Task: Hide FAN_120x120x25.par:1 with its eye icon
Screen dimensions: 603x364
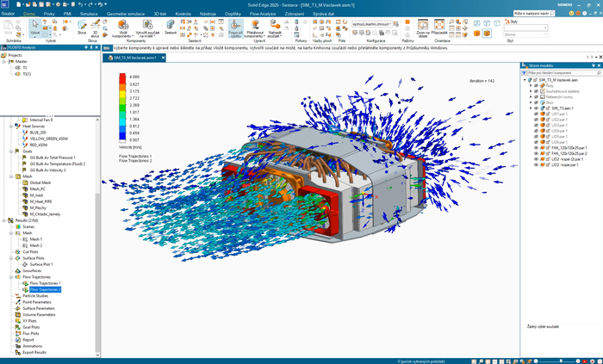Action: [536, 148]
